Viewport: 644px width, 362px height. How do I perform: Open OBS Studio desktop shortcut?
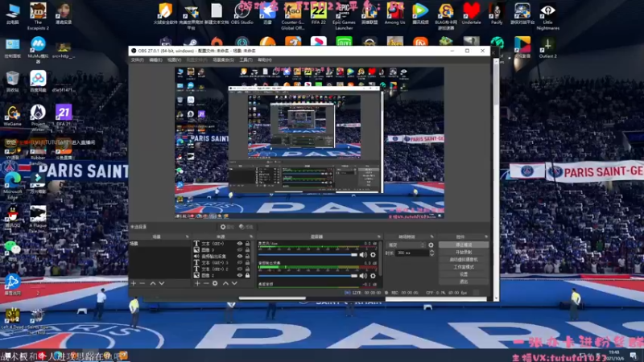(x=242, y=14)
